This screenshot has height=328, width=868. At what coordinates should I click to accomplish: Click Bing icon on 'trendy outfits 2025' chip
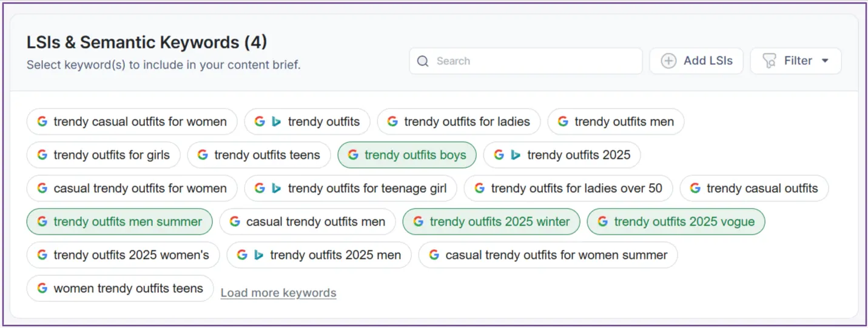516,155
